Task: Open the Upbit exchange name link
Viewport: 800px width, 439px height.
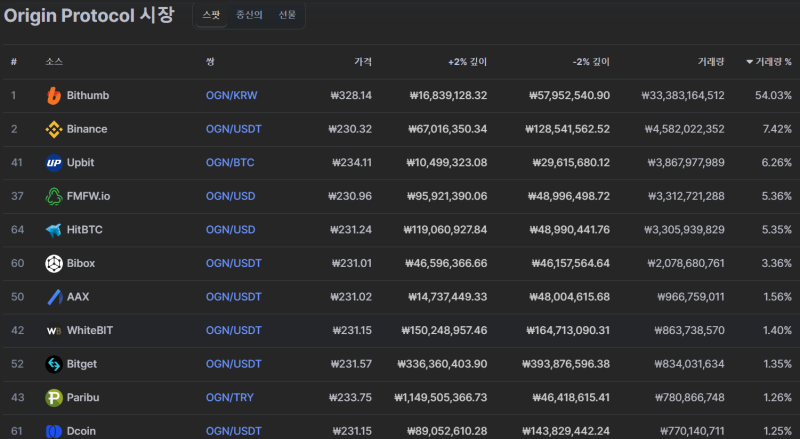Action: click(x=81, y=163)
